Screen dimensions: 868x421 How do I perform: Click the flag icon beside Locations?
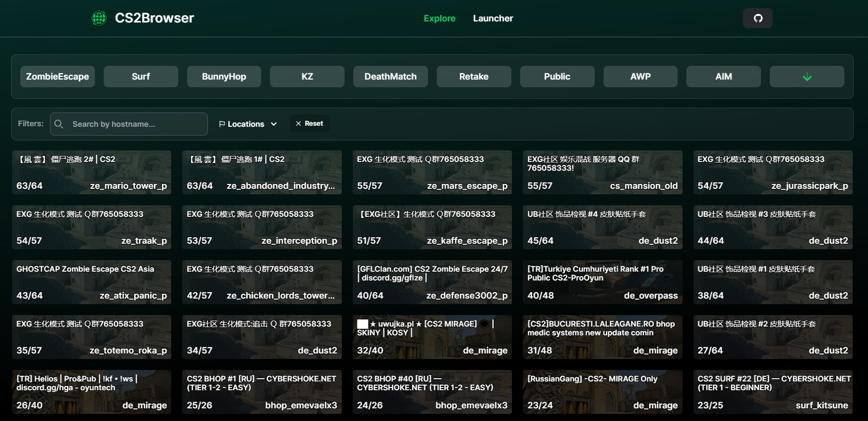pyautogui.click(x=222, y=124)
